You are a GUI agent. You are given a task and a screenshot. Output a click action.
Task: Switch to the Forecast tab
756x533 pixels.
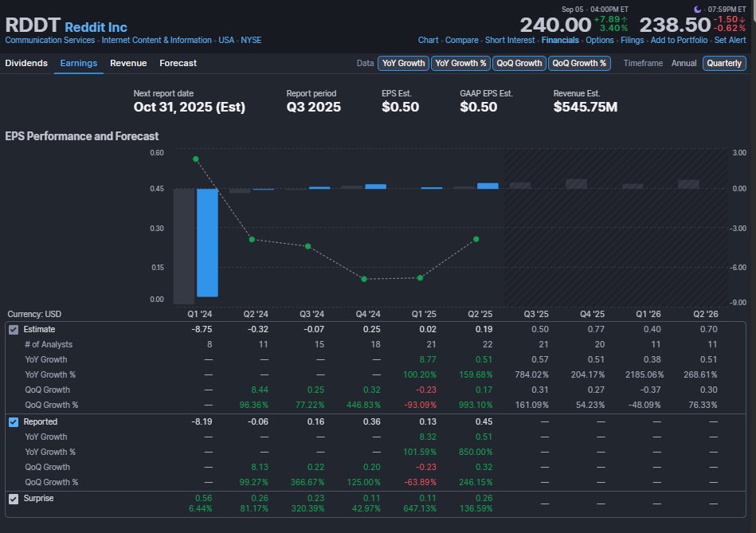tap(178, 63)
